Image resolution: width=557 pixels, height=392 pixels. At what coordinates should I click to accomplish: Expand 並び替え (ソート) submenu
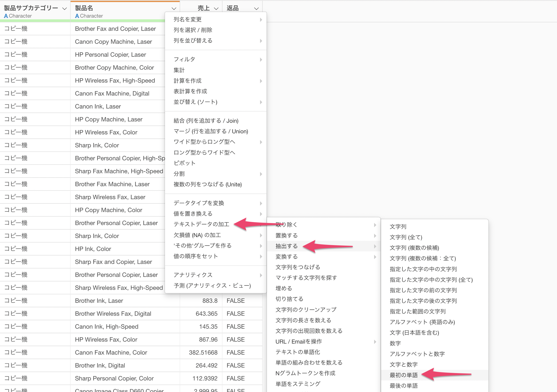(x=216, y=102)
